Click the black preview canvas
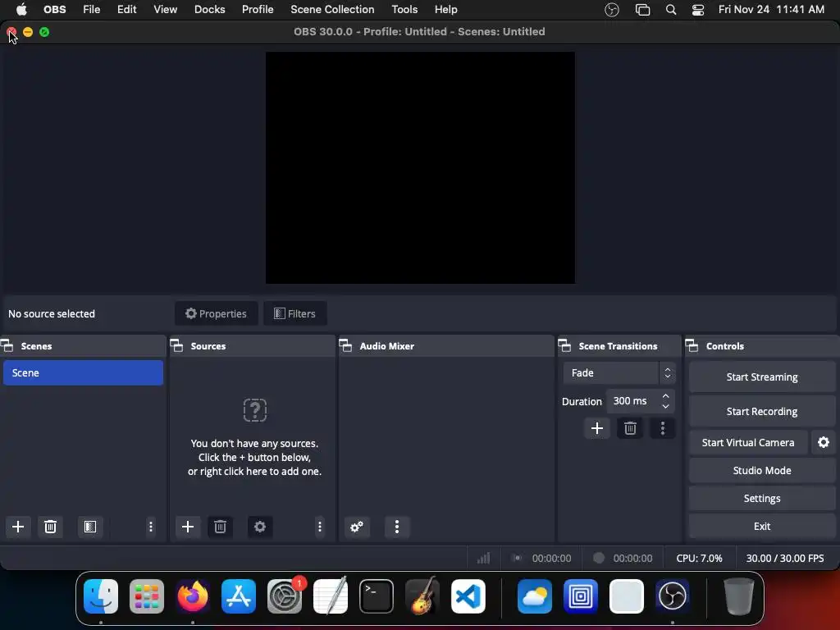This screenshot has width=840, height=630. 420,167
